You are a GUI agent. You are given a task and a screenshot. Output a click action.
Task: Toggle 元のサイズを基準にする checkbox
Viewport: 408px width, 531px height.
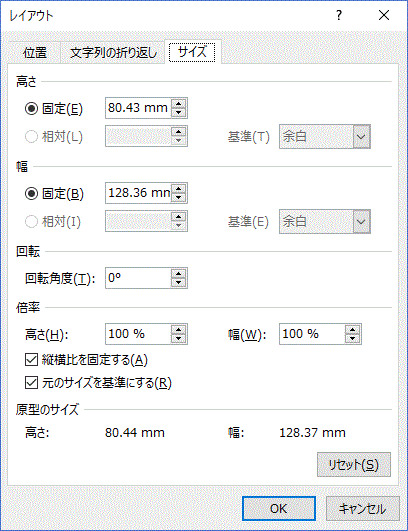point(31,383)
